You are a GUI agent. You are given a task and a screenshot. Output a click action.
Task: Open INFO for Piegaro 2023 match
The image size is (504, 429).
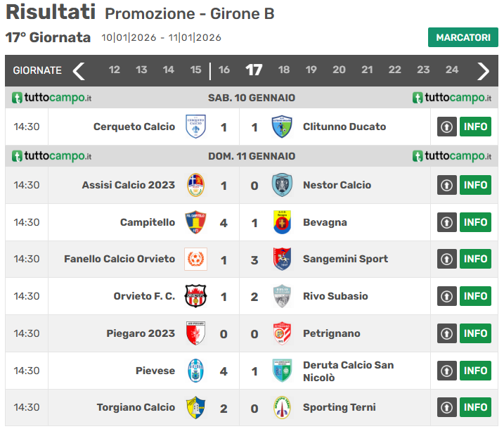click(476, 333)
